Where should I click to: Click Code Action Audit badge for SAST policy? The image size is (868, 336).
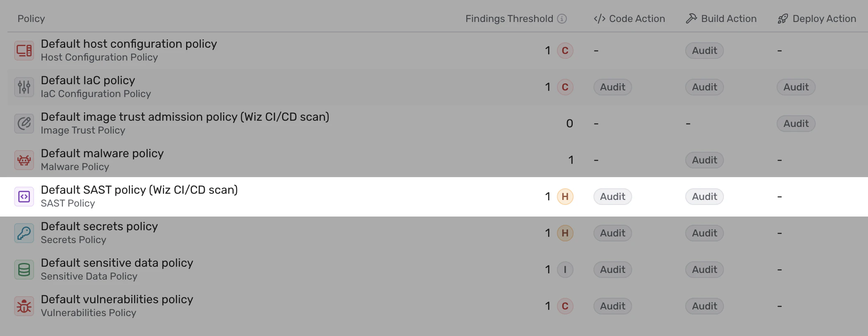point(613,197)
